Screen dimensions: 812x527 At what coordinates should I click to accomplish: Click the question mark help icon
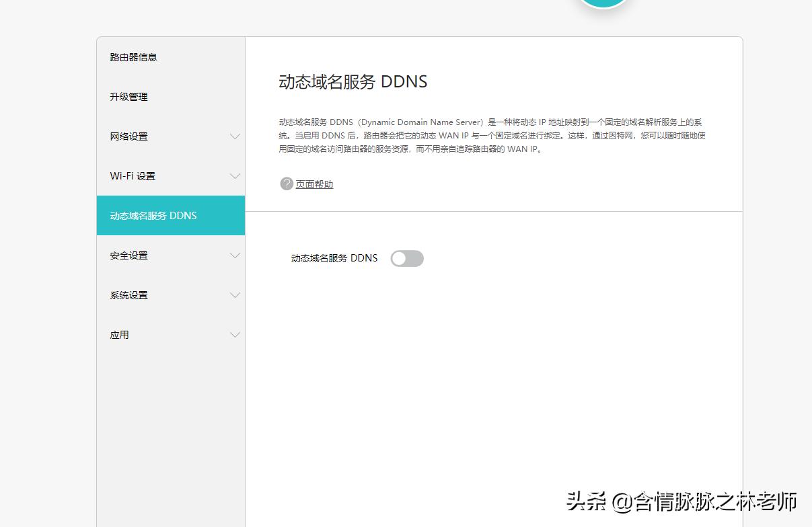286,183
